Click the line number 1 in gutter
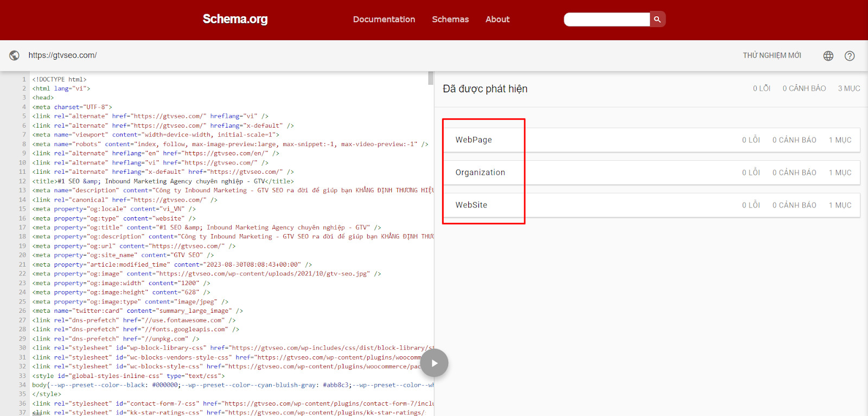 coord(24,79)
